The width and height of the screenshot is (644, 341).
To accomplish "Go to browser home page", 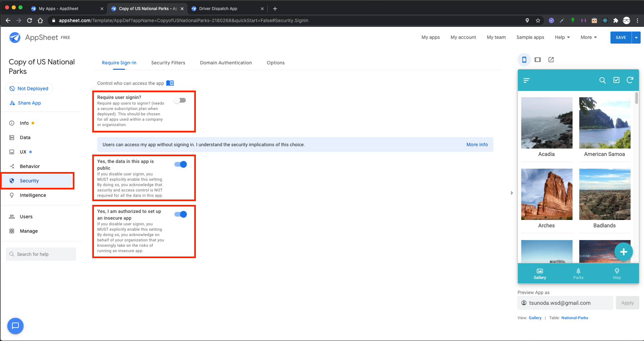I will [x=40, y=20].
